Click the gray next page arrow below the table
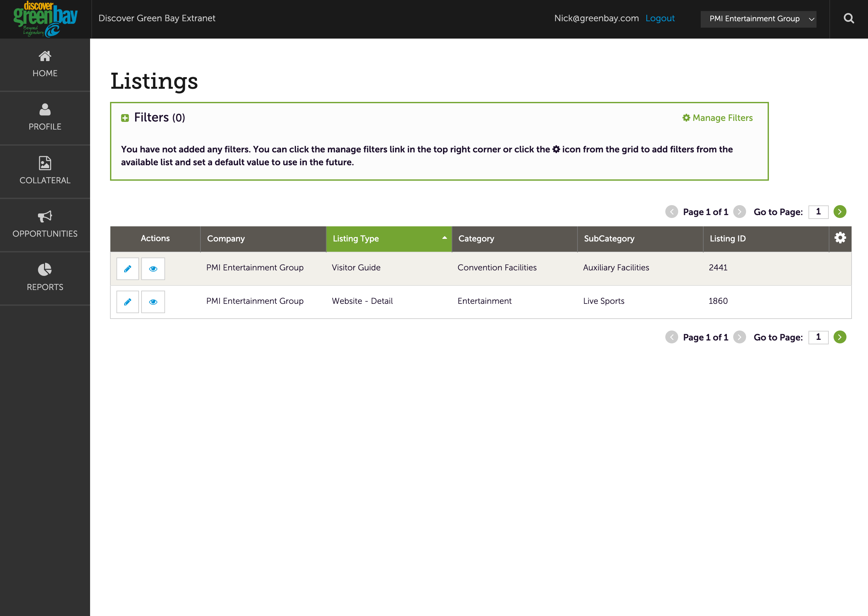The image size is (868, 616). pos(739,337)
